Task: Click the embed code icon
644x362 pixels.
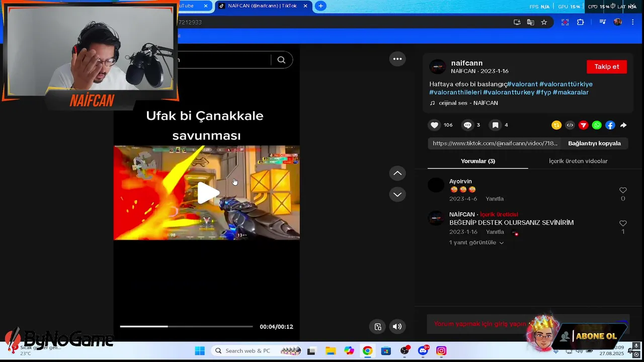Action: [x=570, y=125]
